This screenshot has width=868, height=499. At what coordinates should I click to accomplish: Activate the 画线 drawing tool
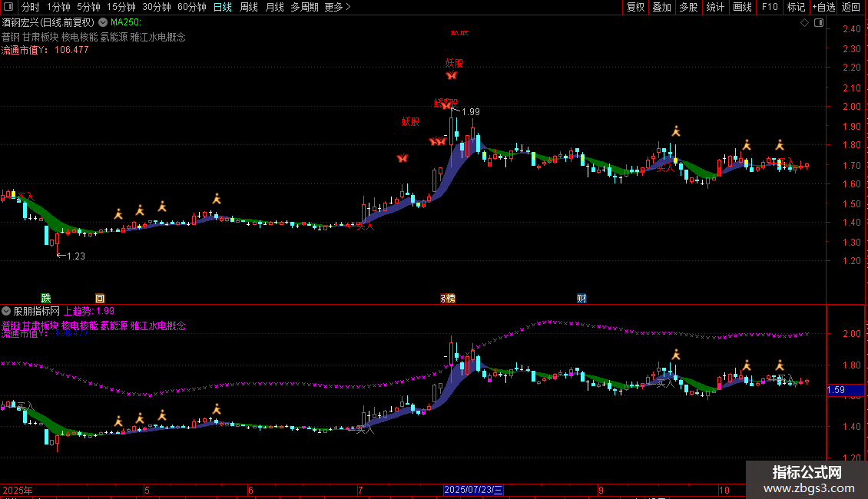pos(742,7)
